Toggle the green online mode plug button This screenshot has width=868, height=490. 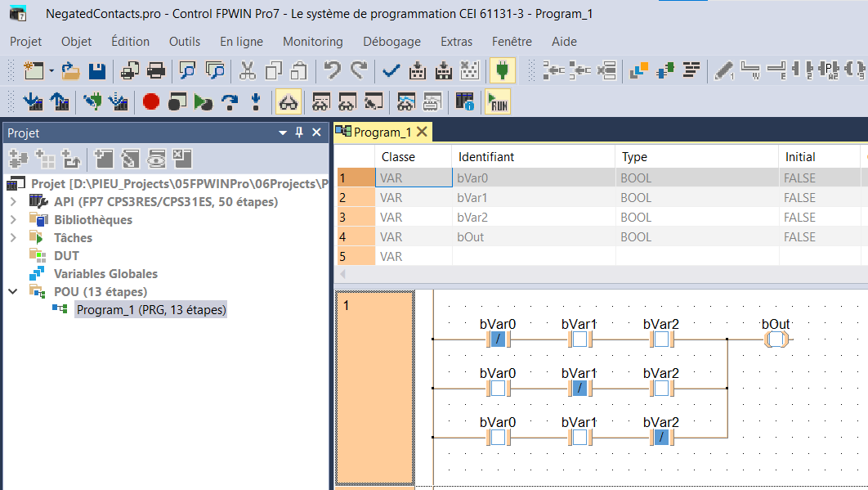[502, 71]
